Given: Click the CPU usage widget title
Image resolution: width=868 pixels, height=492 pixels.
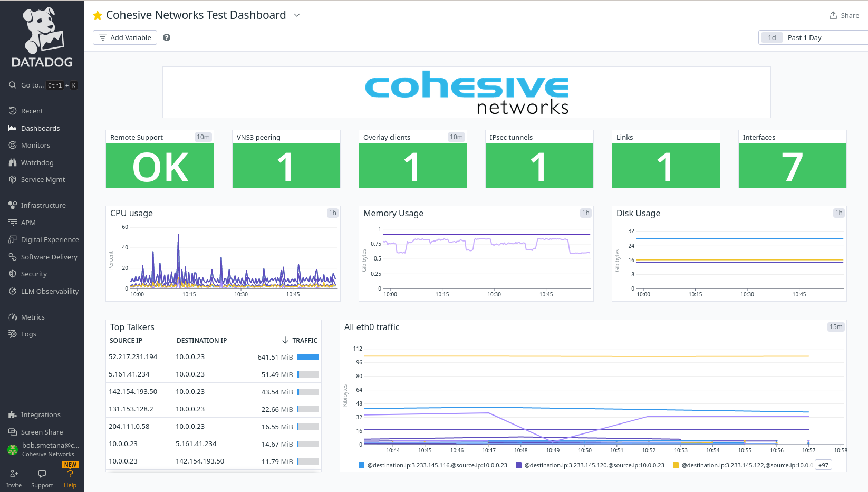Looking at the screenshot, I should tap(131, 213).
